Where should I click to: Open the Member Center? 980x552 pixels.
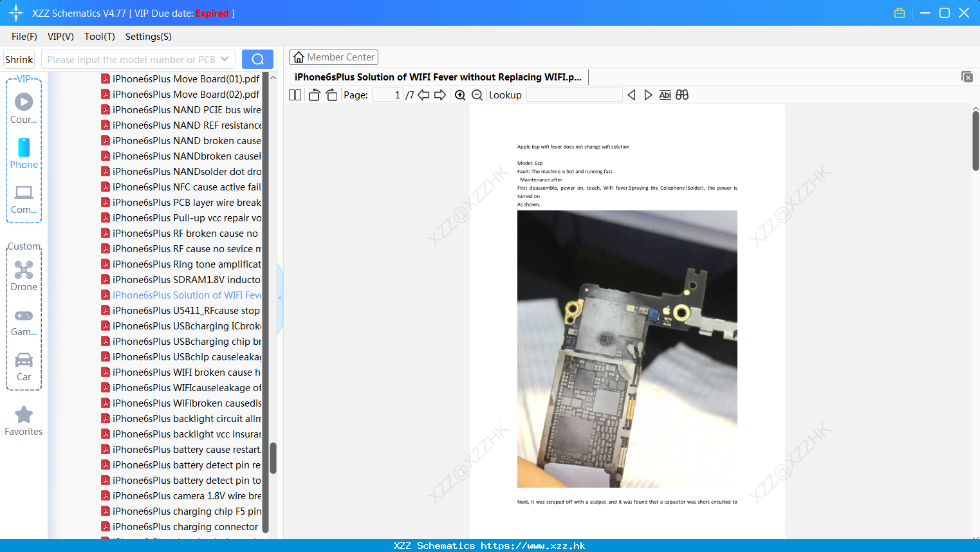334,57
